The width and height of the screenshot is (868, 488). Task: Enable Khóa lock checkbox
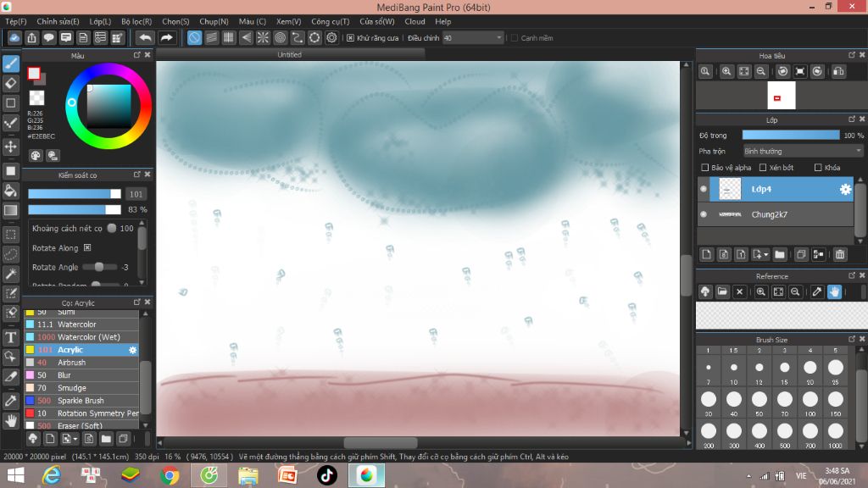click(818, 168)
